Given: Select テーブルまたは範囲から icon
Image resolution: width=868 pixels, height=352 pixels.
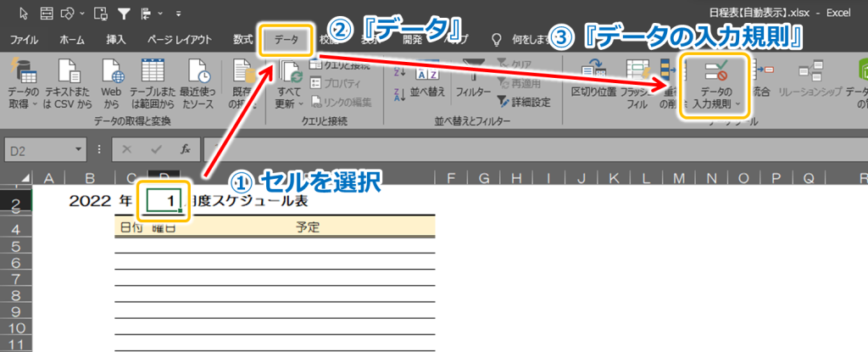Looking at the screenshot, I should coord(153,82).
